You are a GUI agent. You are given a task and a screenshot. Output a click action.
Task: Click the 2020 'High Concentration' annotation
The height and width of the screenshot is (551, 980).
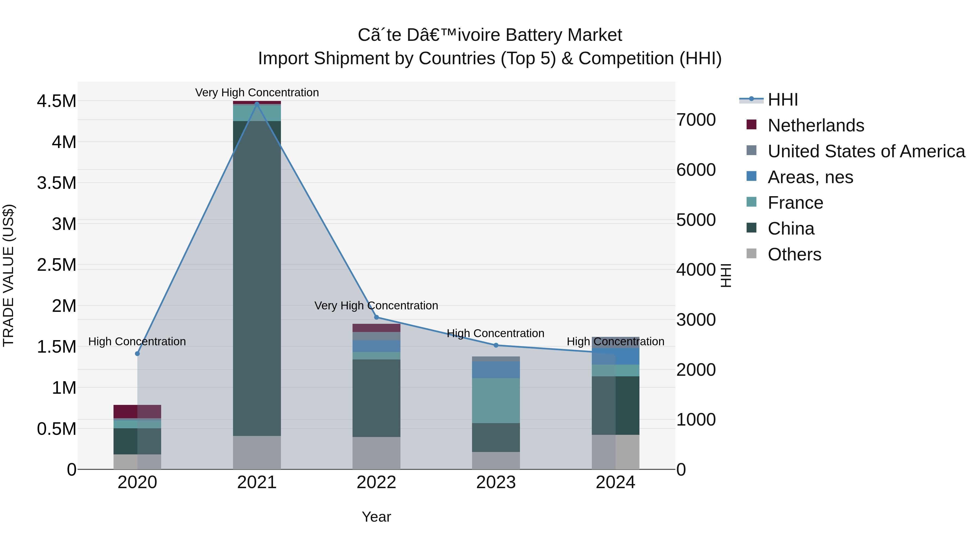tap(137, 341)
